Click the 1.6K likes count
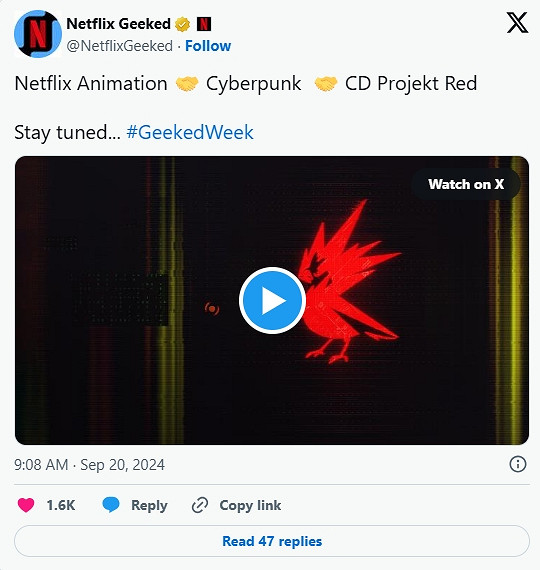 coord(61,505)
